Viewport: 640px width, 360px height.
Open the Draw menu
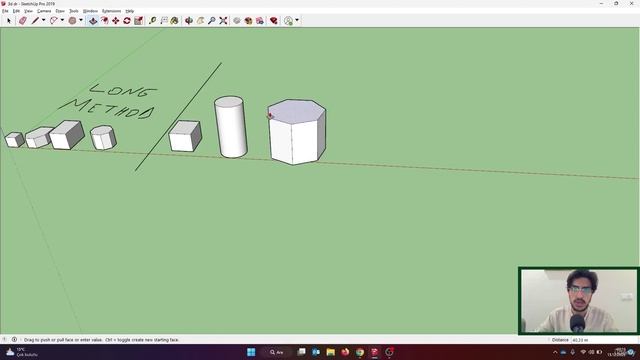pyautogui.click(x=60, y=11)
